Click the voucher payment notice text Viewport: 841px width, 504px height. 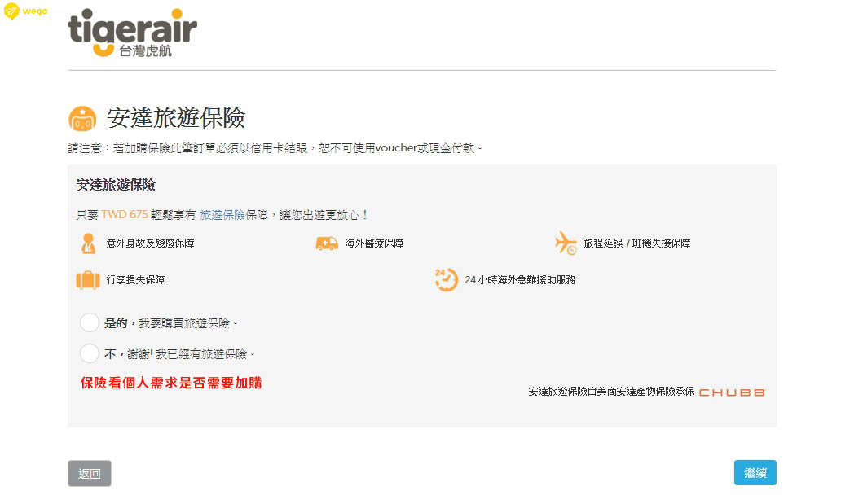point(275,148)
